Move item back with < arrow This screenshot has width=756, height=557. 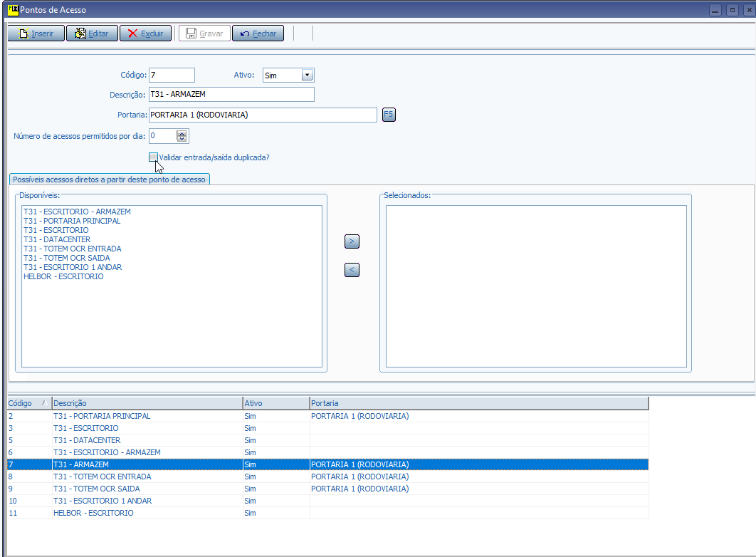pyautogui.click(x=352, y=269)
